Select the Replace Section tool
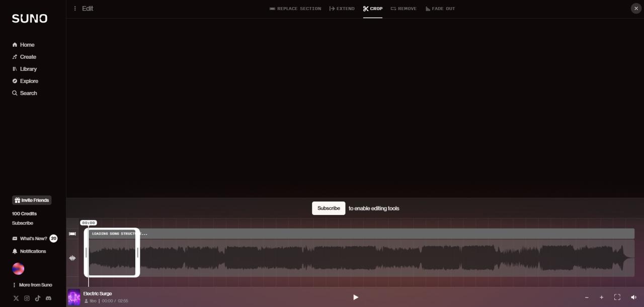 coord(295,9)
